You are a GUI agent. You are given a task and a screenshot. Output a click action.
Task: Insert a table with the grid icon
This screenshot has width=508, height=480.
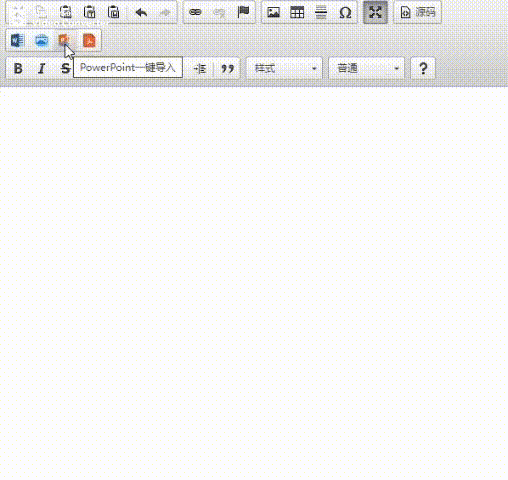pyautogui.click(x=297, y=12)
